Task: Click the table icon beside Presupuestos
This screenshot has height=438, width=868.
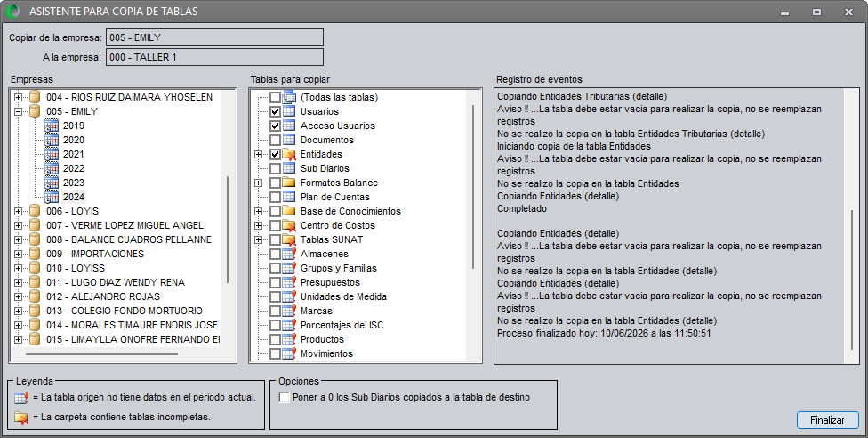Action: 290,283
